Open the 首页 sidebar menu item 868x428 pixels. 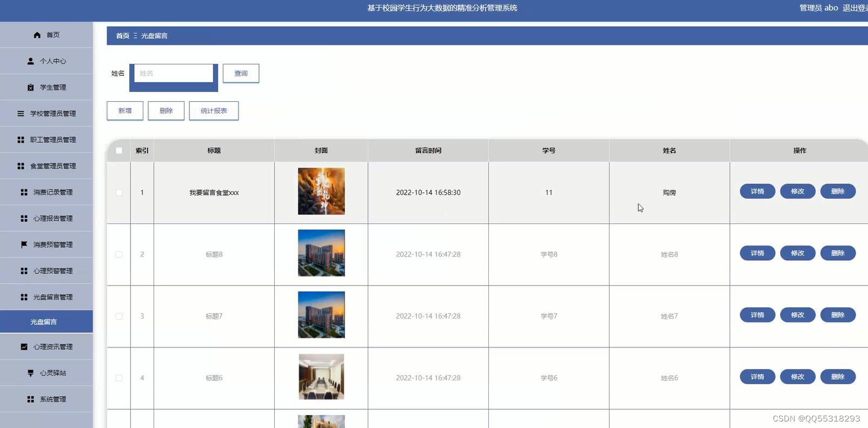click(46, 35)
